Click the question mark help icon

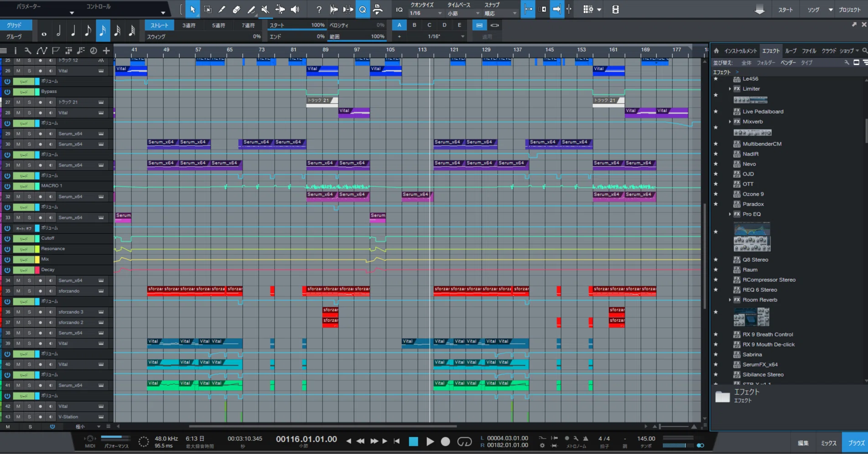(x=319, y=10)
